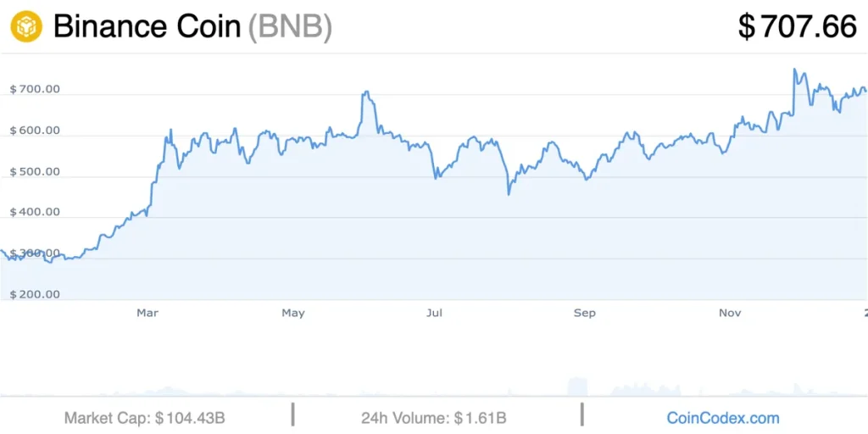Click the $400.00 price axis label
The width and height of the screenshot is (868, 434).
pyautogui.click(x=34, y=213)
